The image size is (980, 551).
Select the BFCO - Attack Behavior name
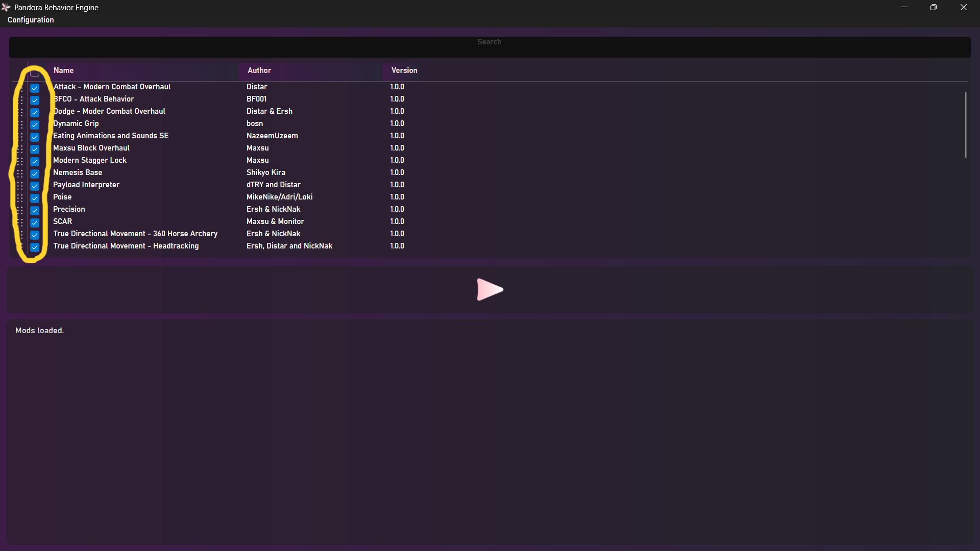[x=93, y=99]
